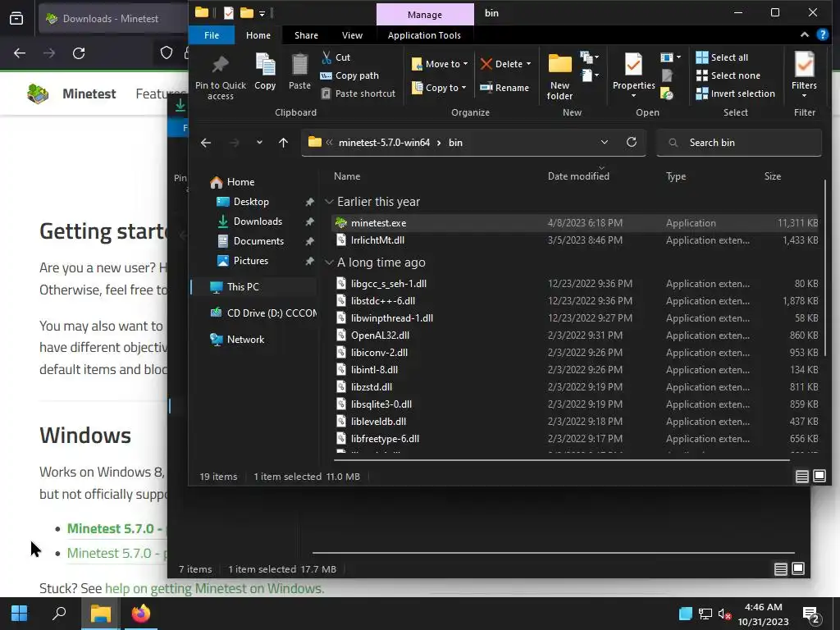Image resolution: width=840 pixels, height=630 pixels.
Task: Click Select all in ribbon
Action: coord(722,57)
